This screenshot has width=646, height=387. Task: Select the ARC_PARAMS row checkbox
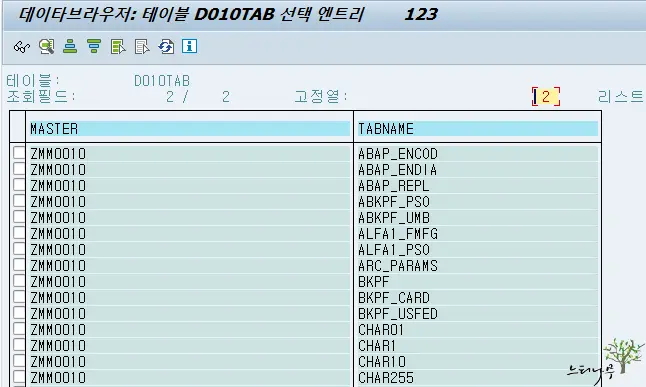19,265
